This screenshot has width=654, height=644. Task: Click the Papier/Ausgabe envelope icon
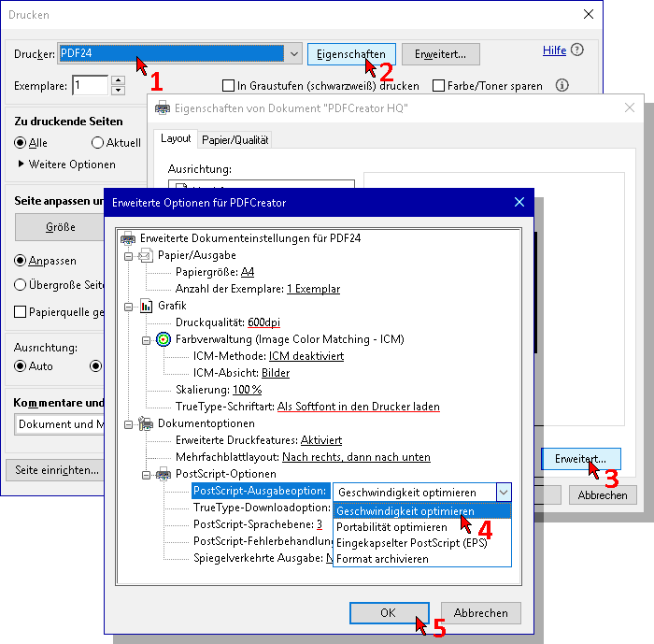click(x=147, y=255)
